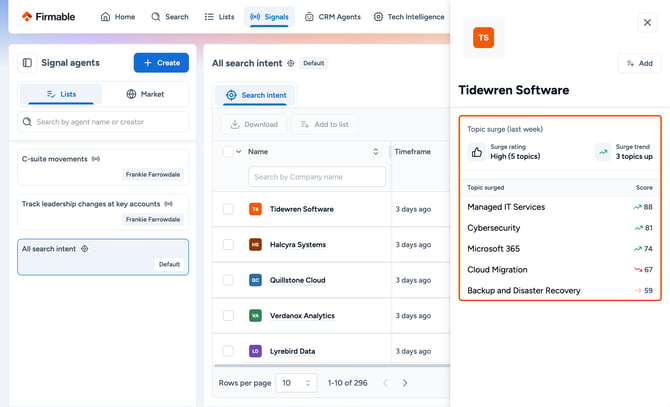Click signal icon beside Track leadership changes

[169, 204]
